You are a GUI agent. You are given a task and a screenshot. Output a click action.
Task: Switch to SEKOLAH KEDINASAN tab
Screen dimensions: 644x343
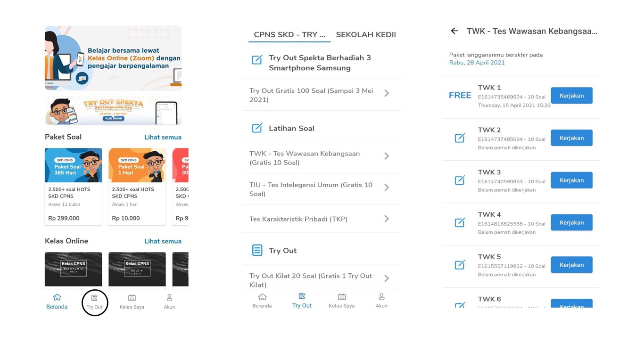coord(366,34)
